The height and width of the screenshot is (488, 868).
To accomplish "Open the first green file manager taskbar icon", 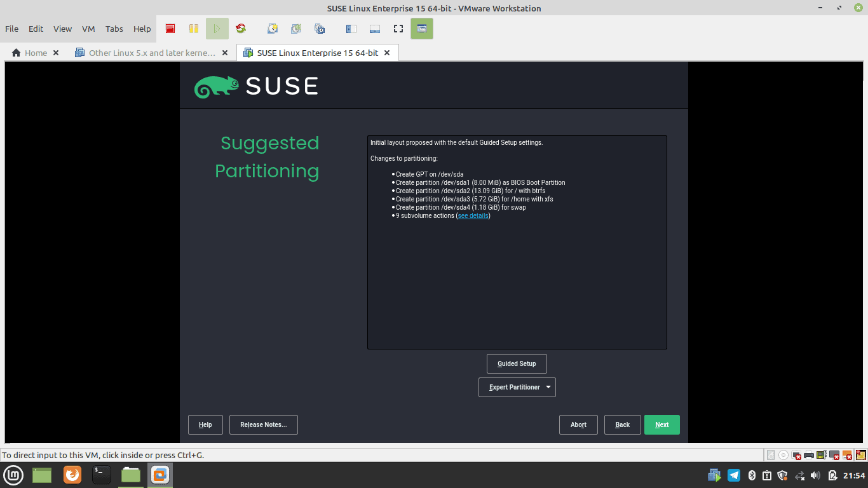I will [42, 475].
